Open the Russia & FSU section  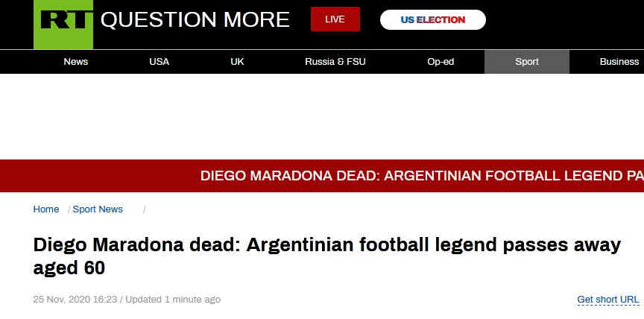335,62
